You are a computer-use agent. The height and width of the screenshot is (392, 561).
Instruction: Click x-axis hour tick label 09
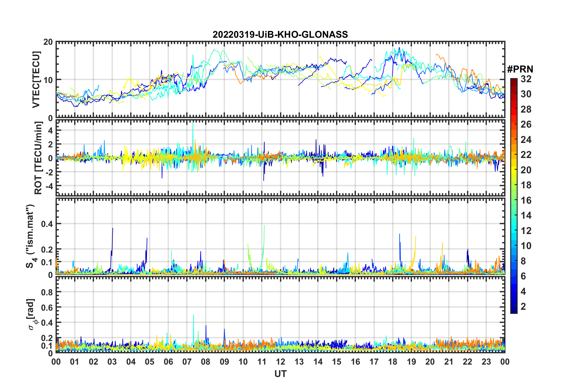coord(224,362)
